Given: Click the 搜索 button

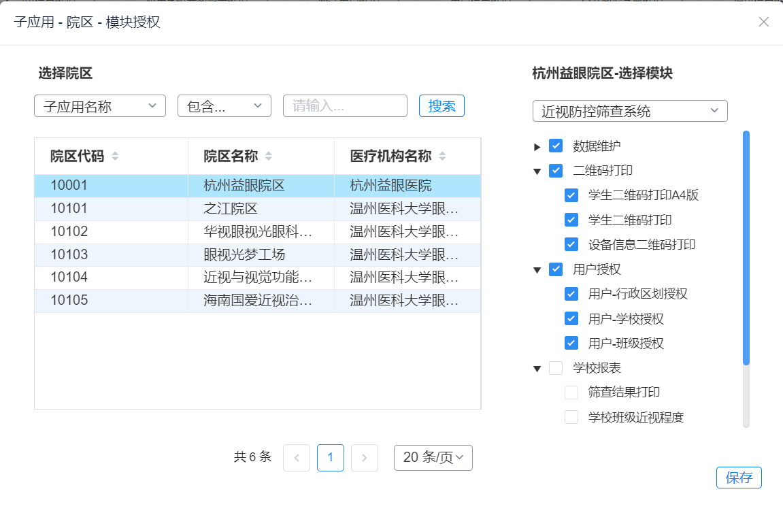Looking at the screenshot, I should (442, 106).
